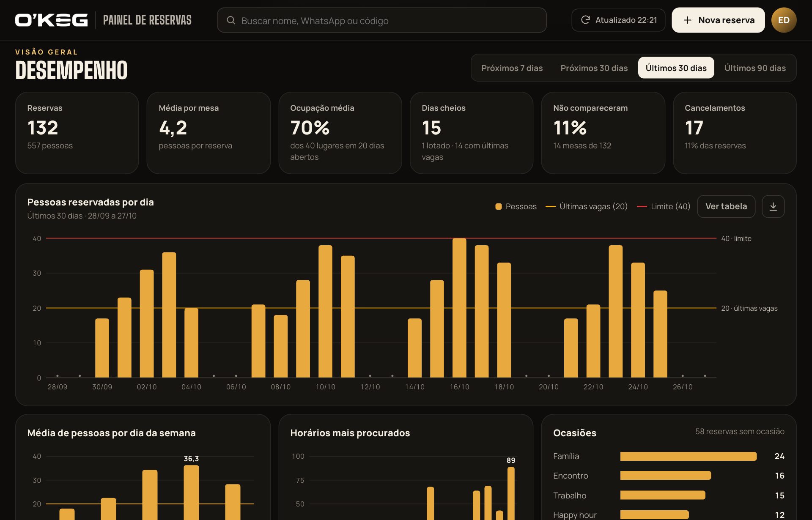Click the 22/10 bar in daily chart

click(x=593, y=341)
